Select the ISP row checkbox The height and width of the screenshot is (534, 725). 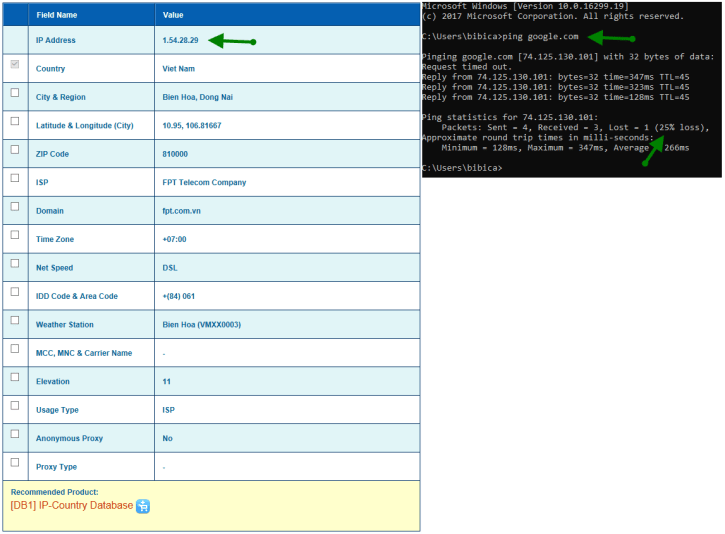coord(14,178)
